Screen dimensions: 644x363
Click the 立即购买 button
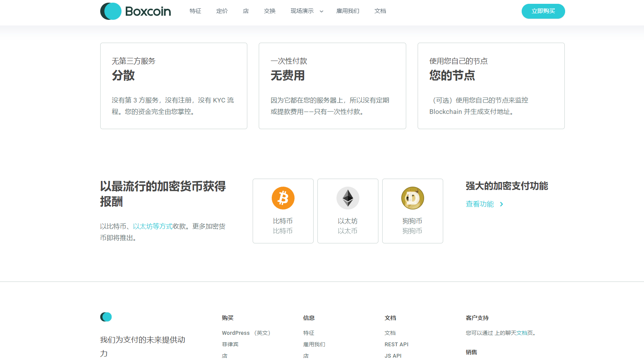(543, 11)
